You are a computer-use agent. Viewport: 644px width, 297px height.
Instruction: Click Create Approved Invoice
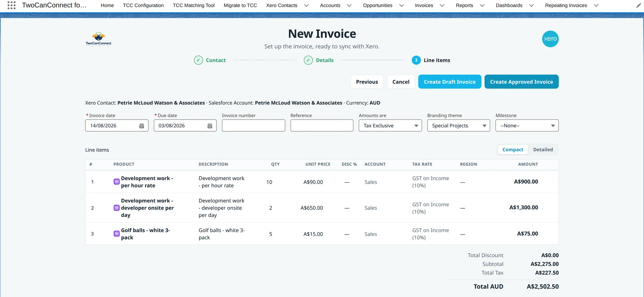(521, 82)
